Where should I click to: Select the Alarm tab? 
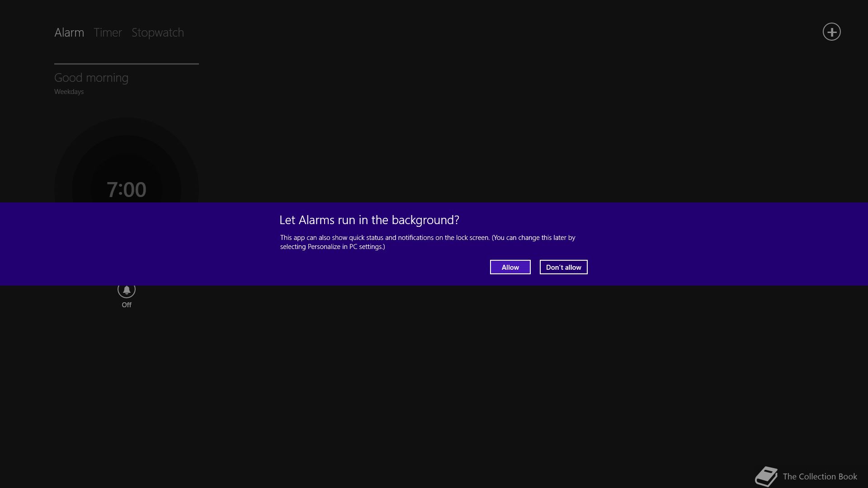(x=69, y=33)
